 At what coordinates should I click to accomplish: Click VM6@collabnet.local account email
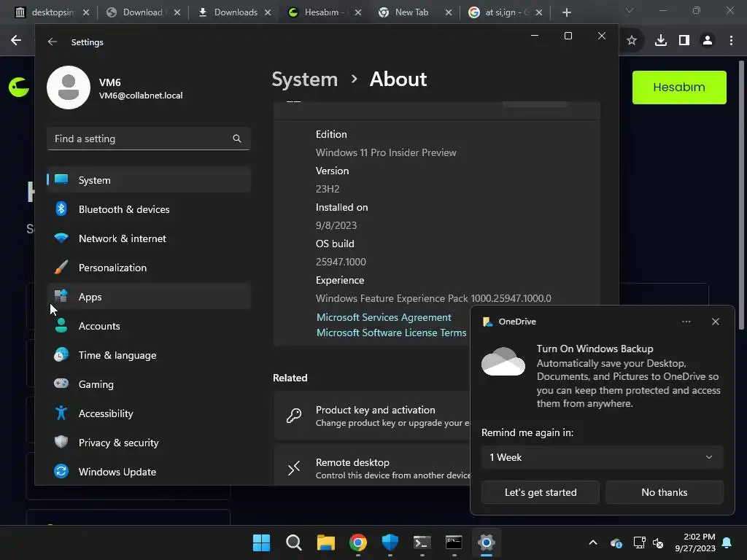141,96
